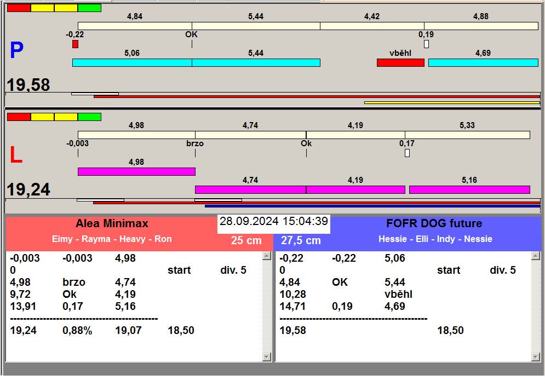Screen dimensions: 545x392
Task: Click the 0,88% value in left results
Action: pyautogui.click(x=77, y=331)
